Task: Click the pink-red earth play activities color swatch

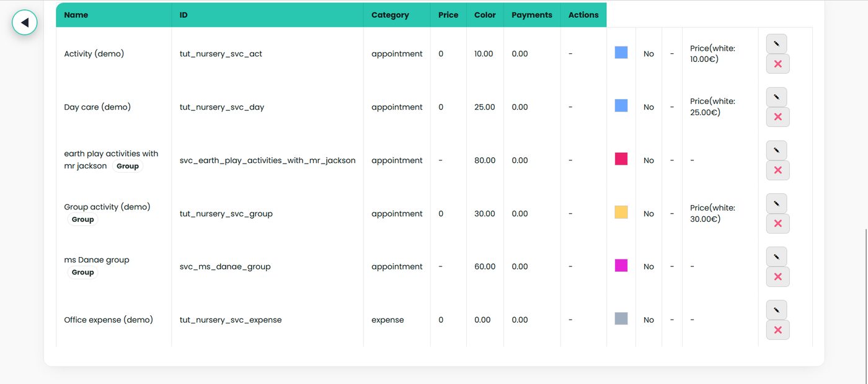Action: pos(621,159)
